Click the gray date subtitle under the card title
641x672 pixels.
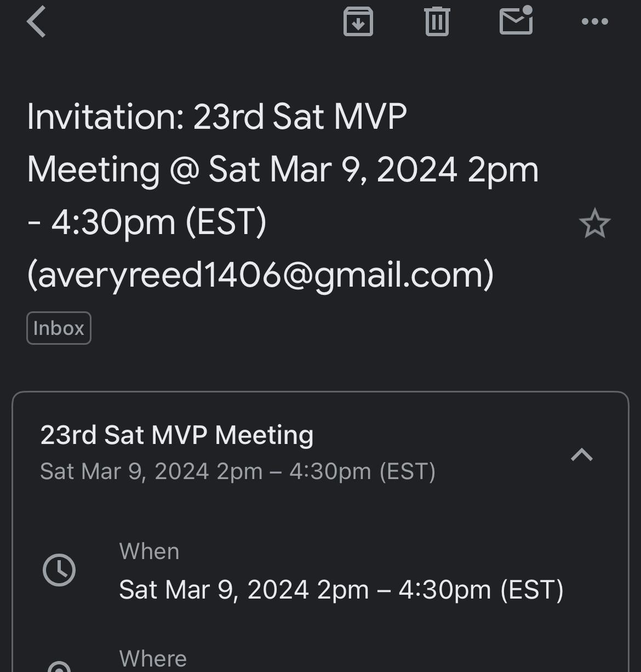coord(238,471)
